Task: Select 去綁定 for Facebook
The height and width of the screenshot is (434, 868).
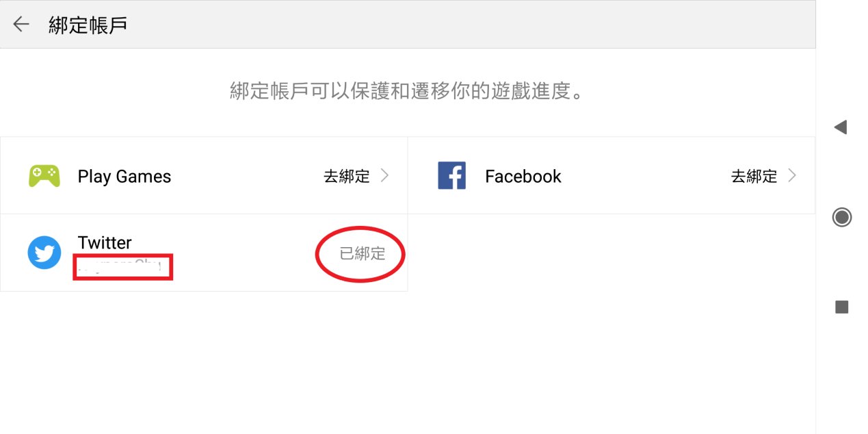Action: click(x=754, y=177)
